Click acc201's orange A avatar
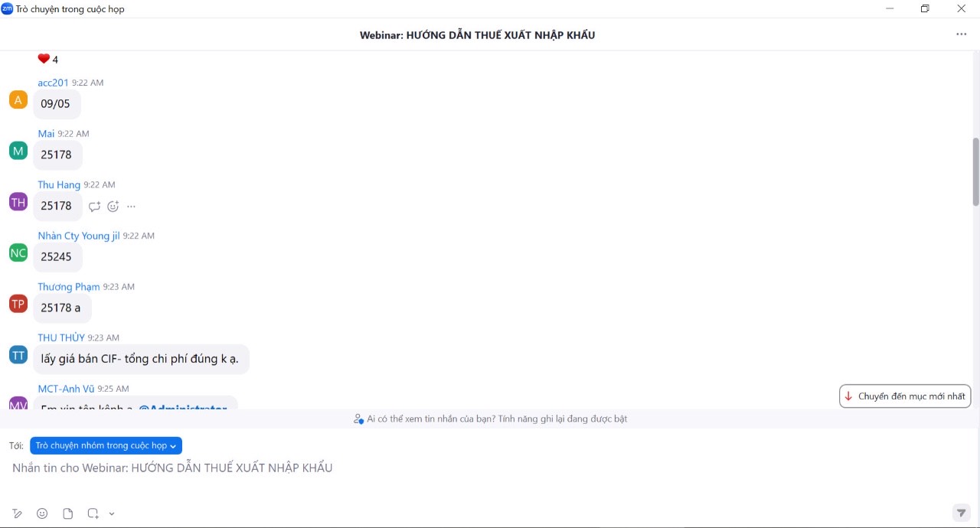Image resolution: width=980 pixels, height=528 pixels. click(x=18, y=99)
